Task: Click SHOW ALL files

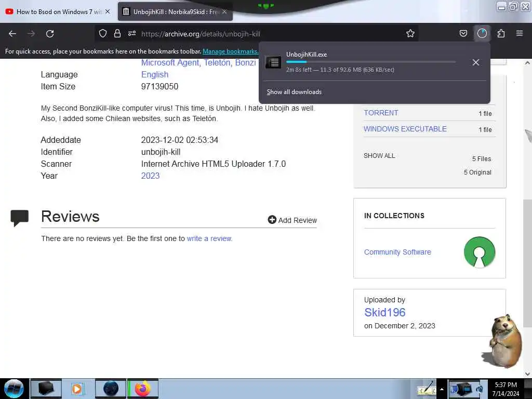Action: [379, 156]
